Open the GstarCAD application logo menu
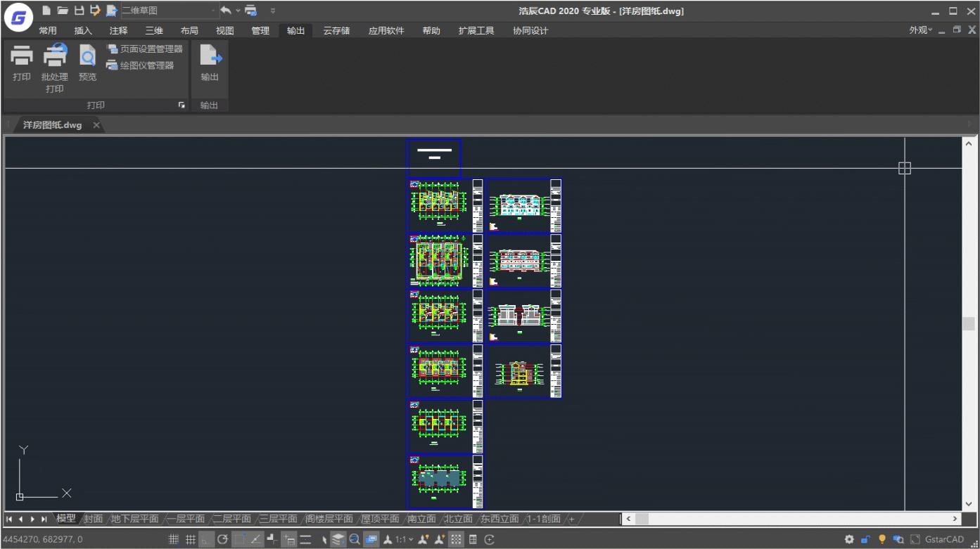980x549 pixels. click(x=18, y=18)
